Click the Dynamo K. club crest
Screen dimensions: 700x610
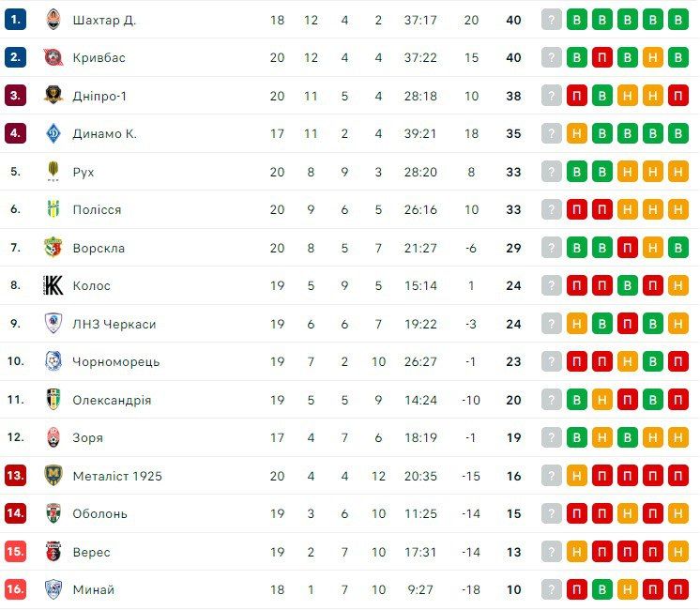pos(53,133)
